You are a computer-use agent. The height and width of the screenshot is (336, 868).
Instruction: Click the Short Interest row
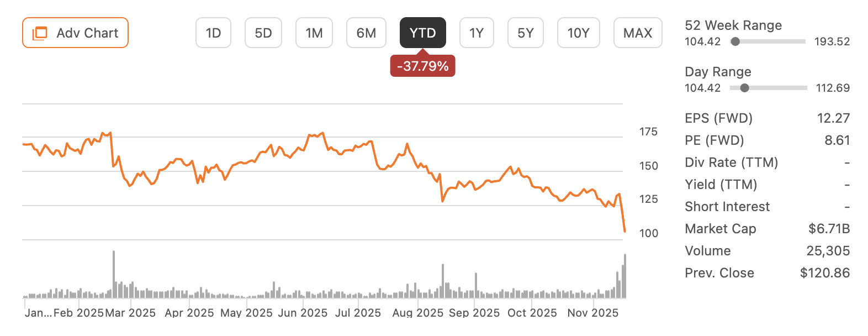pyautogui.click(x=727, y=206)
